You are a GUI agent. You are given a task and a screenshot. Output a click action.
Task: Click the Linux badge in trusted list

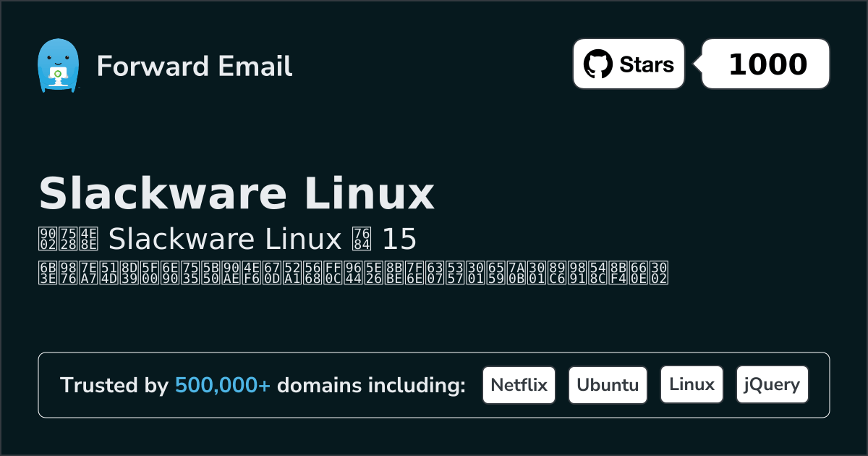[x=692, y=385]
